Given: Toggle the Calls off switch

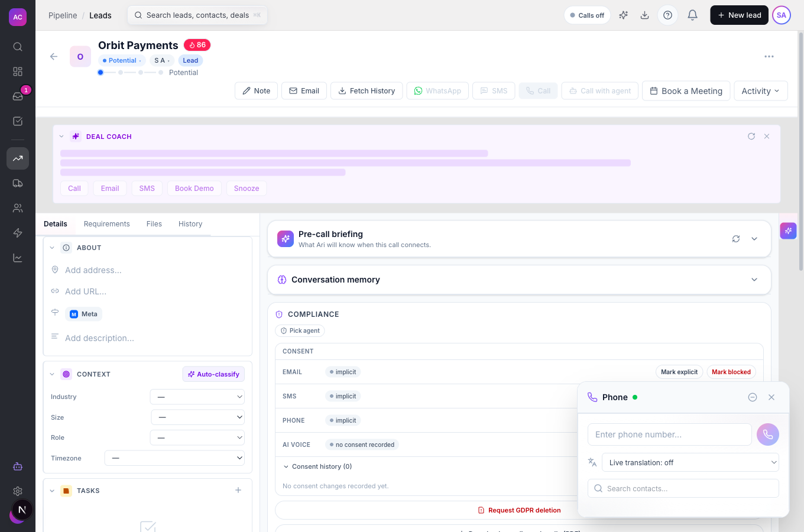Looking at the screenshot, I should (x=587, y=15).
